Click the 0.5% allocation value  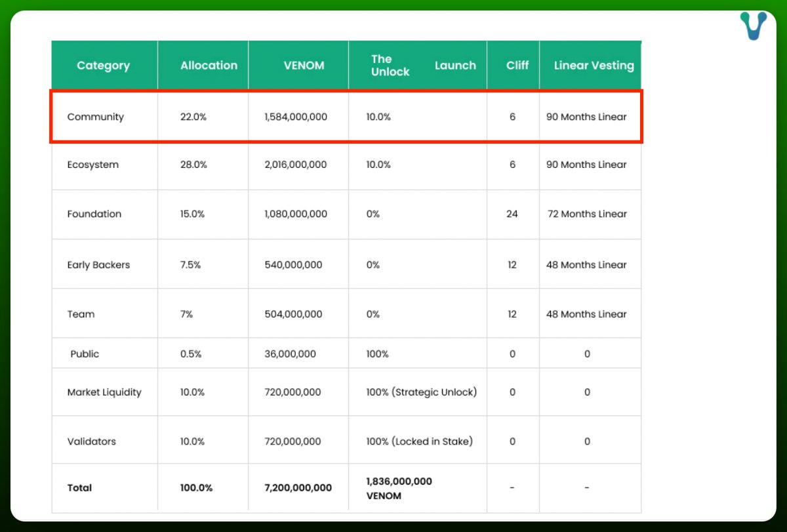(191, 354)
